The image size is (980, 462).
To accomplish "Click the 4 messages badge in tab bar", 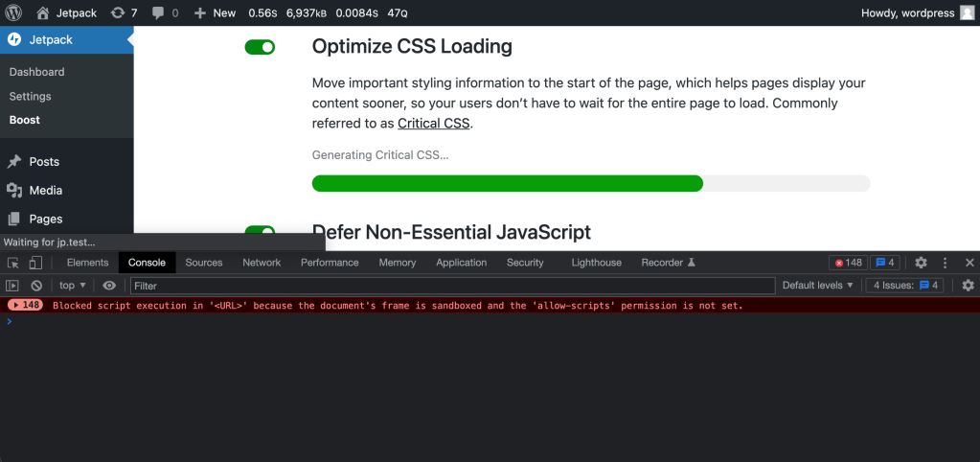I will [x=885, y=263].
